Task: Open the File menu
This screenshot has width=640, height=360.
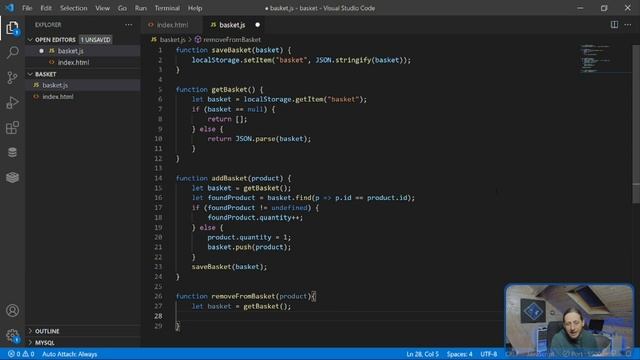Action: tap(27, 8)
